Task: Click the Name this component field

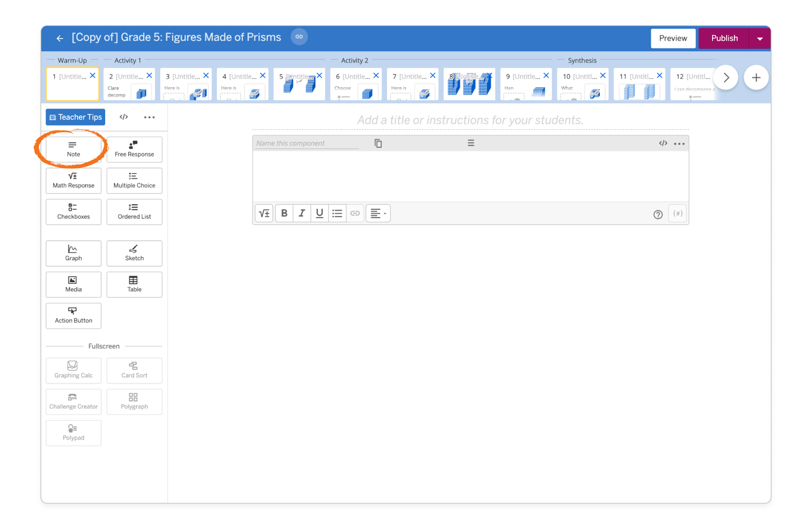Action: point(307,144)
